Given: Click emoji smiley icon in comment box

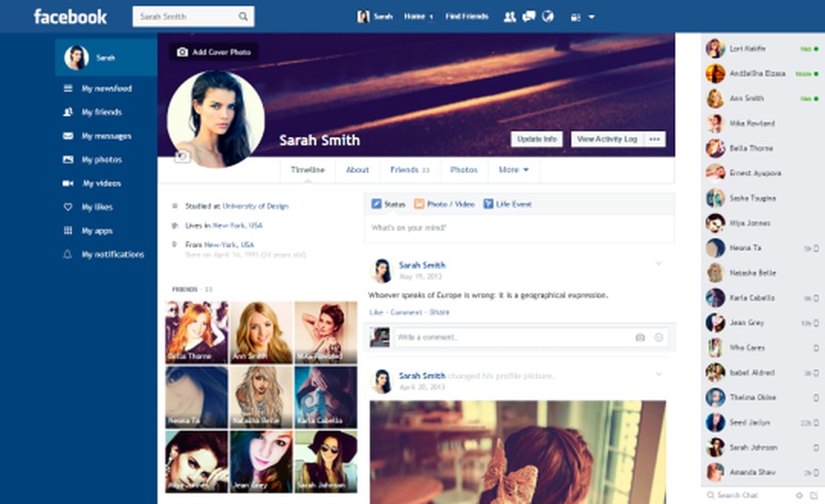Looking at the screenshot, I should tap(658, 338).
